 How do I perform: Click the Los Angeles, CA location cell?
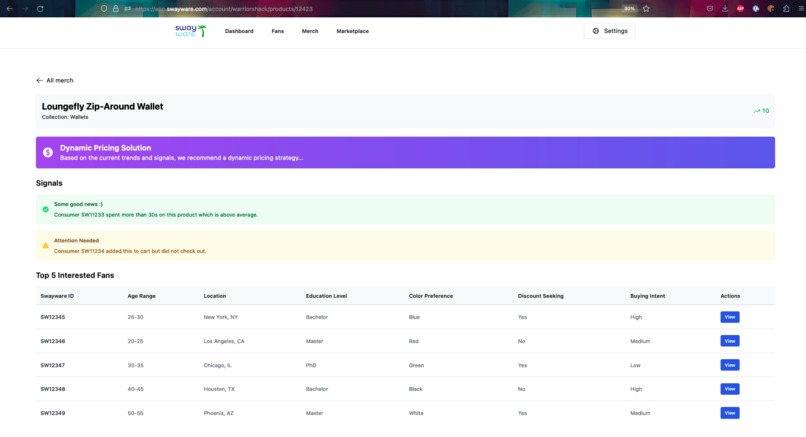coord(224,341)
